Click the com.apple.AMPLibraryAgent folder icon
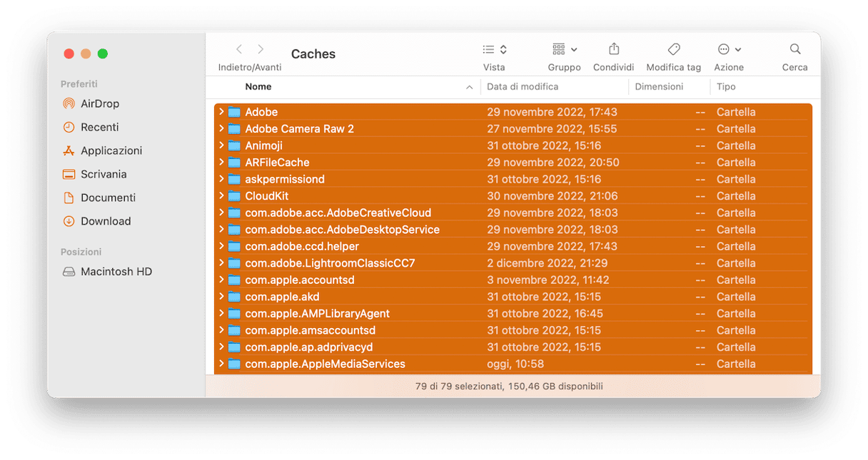Image resolution: width=868 pixels, height=460 pixels. point(234,313)
